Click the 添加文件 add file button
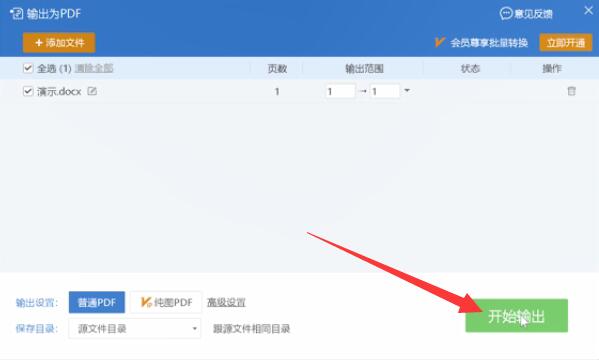This screenshot has height=360, width=599. (x=59, y=42)
